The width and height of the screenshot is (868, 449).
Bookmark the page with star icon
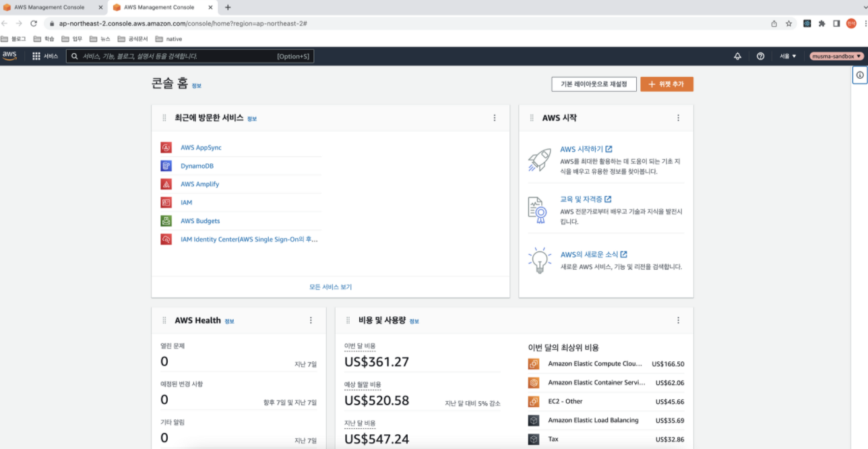(789, 23)
